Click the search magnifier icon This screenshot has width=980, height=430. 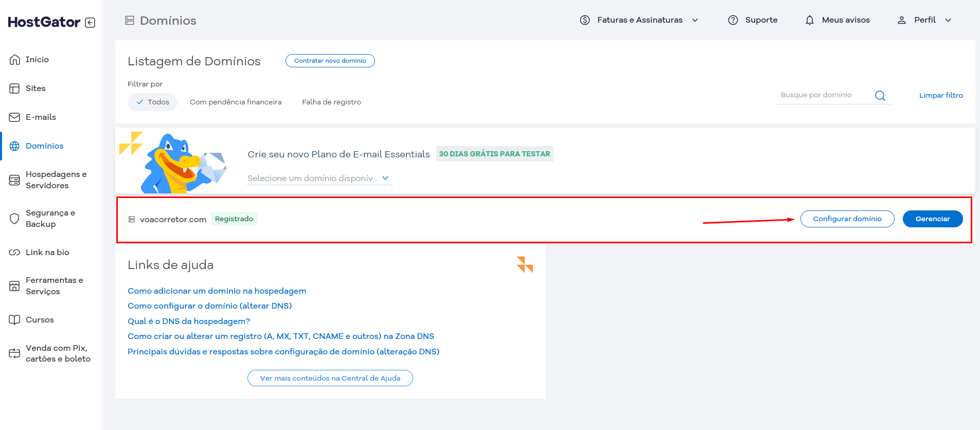880,96
